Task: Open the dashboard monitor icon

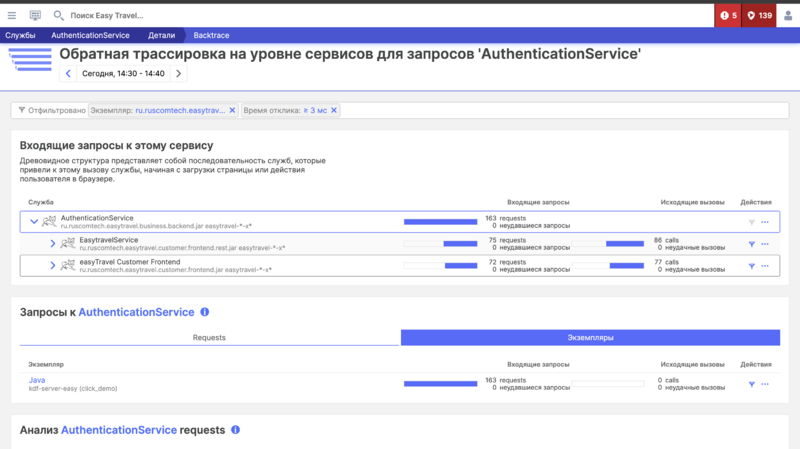Action: point(35,15)
